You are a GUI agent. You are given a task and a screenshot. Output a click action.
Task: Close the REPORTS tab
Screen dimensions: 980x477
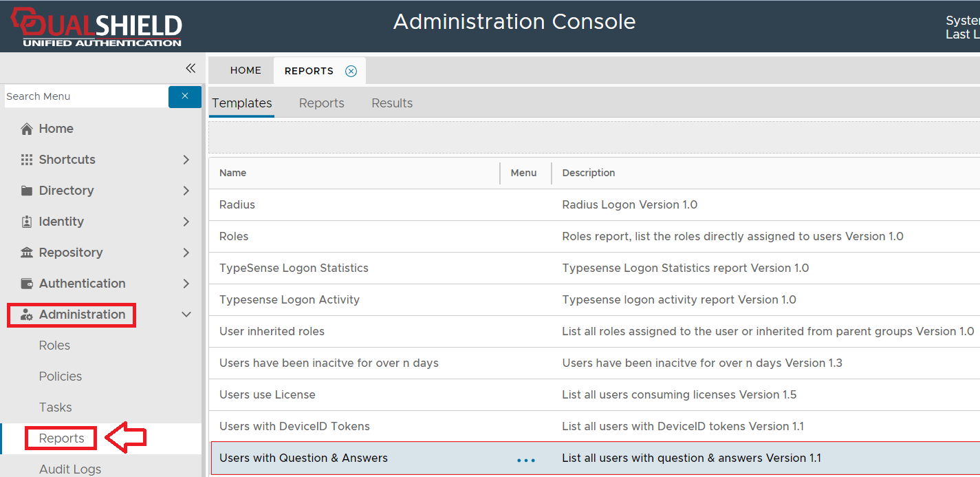(x=351, y=71)
